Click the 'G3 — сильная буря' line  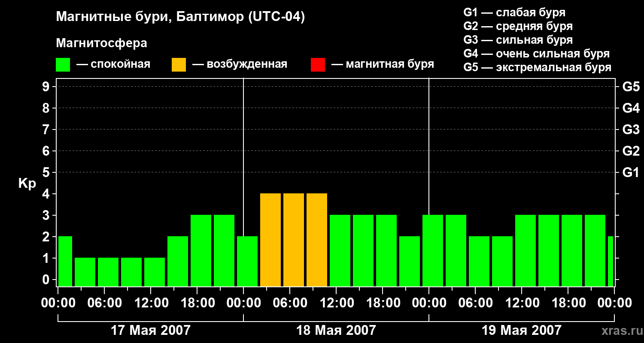pos(518,40)
